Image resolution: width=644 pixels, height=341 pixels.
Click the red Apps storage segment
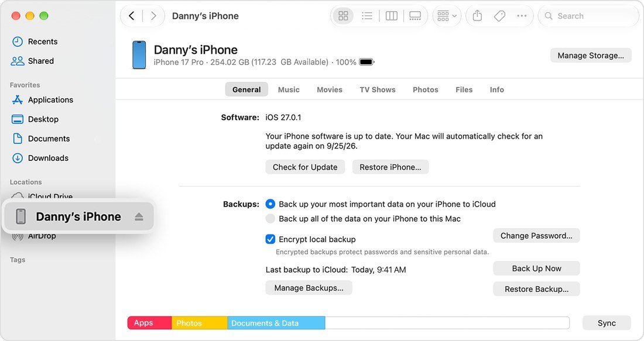click(x=149, y=323)
